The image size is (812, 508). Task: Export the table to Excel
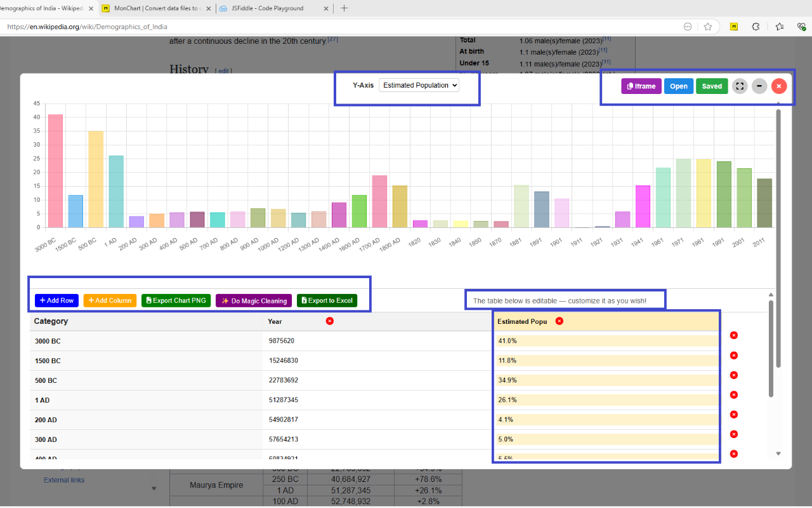point(327,300)
